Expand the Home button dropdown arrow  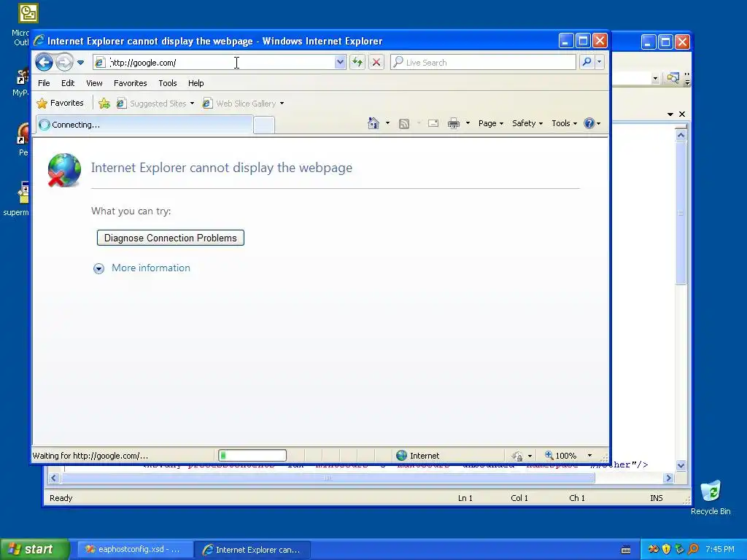(x=388, y=123)
